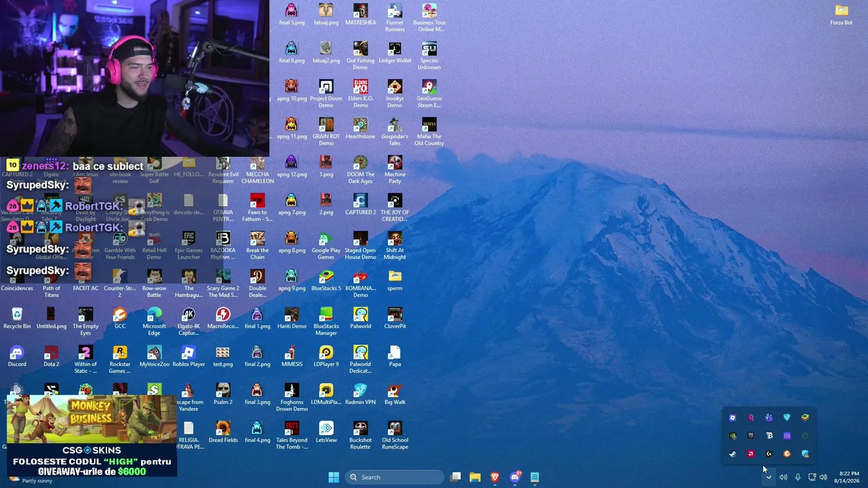Image resolution: width=868 pixels, height=488 pixels.
Task: Select the Species Unknown desktop shortcut
Action: click(x=429, y=56)
